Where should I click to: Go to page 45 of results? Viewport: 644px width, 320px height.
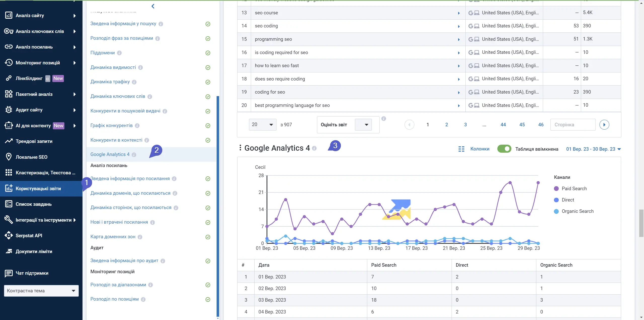[x=522, y=125]
